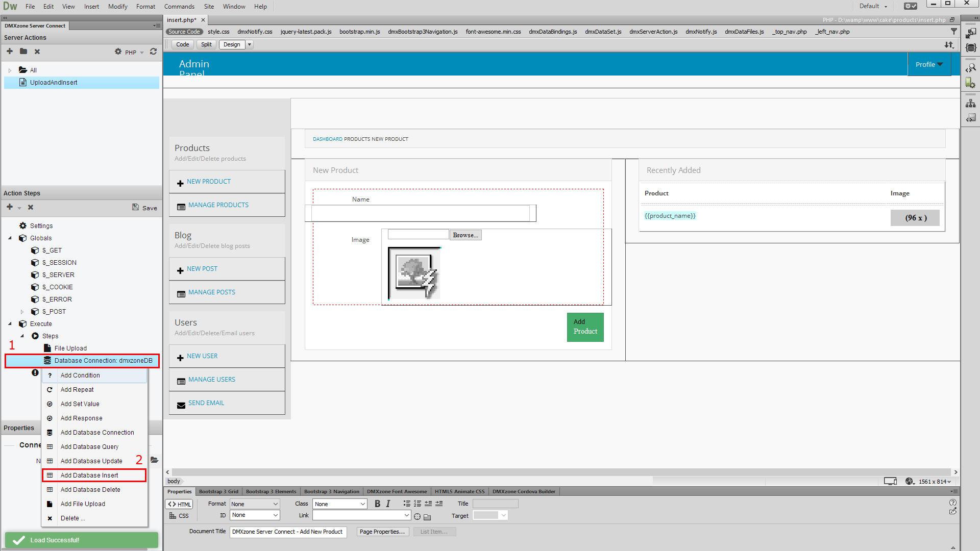Choose Add Database Query from context menu
The width and height of the screenshot is (980, 551).
pos(94,446)
